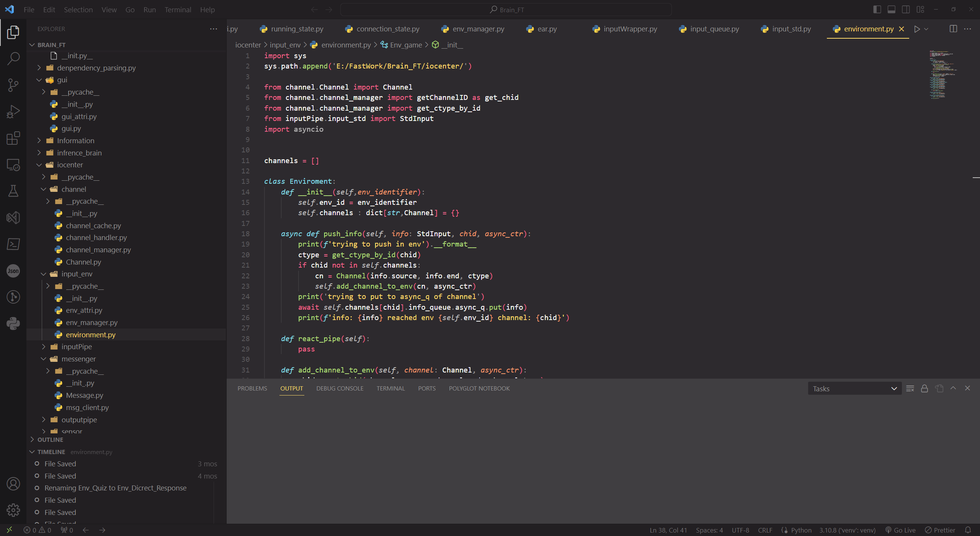Viewport: 980px width, 536px height.
Task: Open the File menu
Action: point(29,10)
